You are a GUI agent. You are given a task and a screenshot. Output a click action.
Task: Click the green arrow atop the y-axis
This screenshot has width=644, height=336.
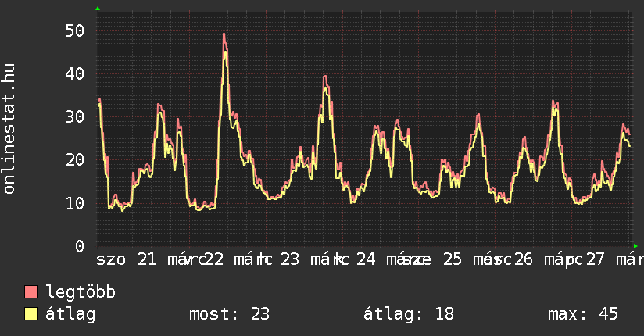pyautogui.click(x=97, y=9)
